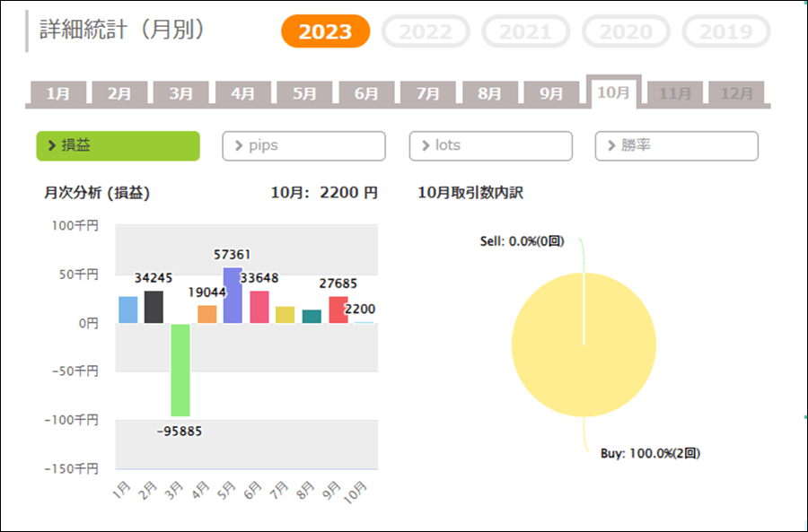Click the purple May profit bar
Screen dimensions: 808x532
point(233,295)
